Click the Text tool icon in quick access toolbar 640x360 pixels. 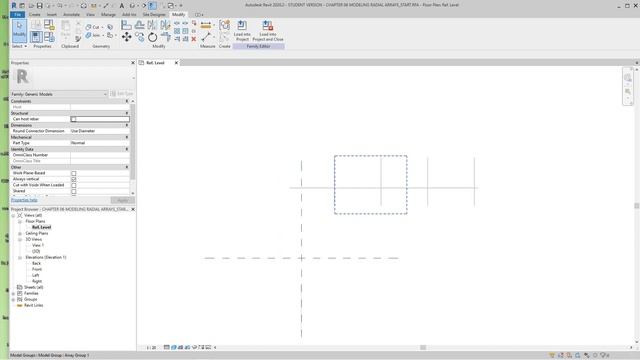pyautogui.click(x=122, y=6)
